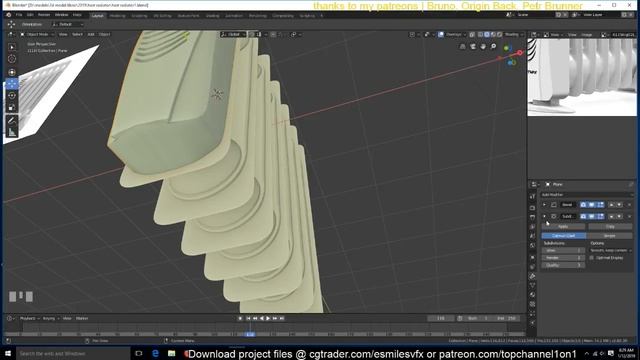Play the animation in reverse
The width and height of the screenshot is (640, 360).
tap(262, 318)
